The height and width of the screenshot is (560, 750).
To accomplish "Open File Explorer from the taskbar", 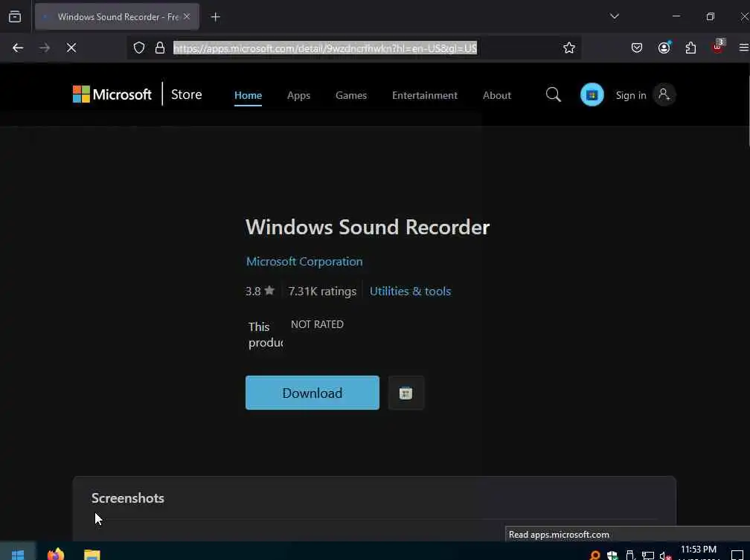I will [x=92, y=554].
